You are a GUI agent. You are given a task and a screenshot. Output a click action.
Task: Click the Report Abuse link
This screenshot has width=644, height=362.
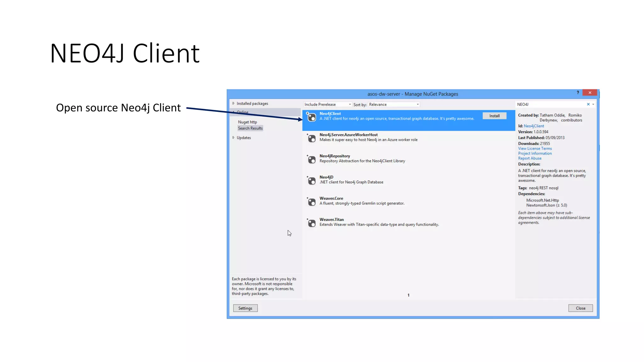pyautogui.click(x=530, y=158)
